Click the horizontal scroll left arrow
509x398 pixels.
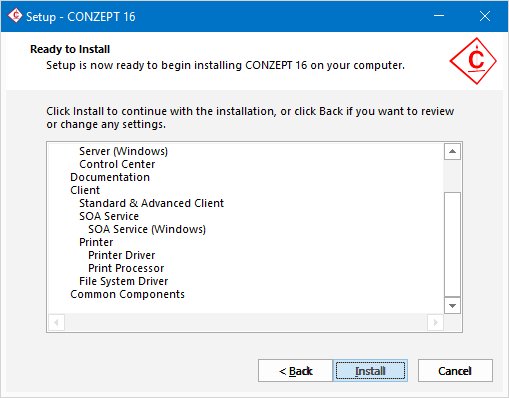click(x=56, y=322)
